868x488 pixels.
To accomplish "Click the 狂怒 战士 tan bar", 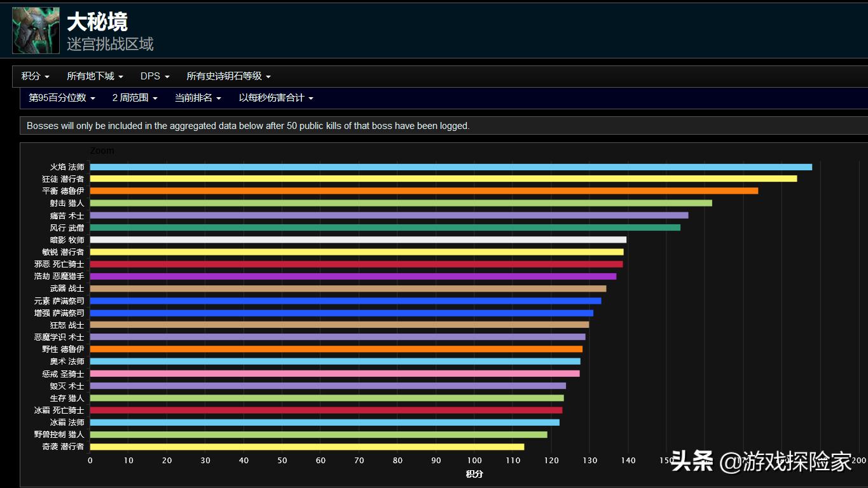I will tap(340, 325).
